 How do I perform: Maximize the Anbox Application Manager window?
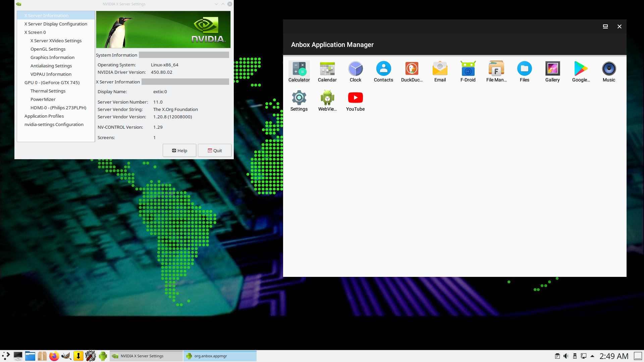pyautogui.click(x=605, y=26)
